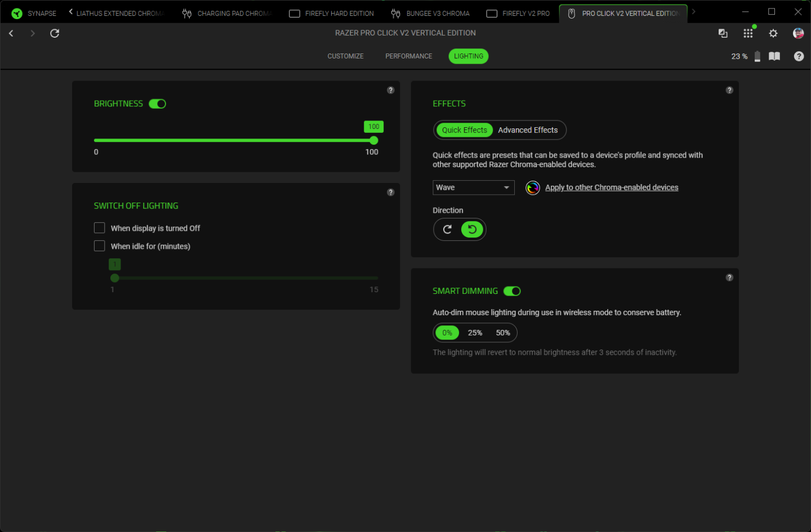Switch to the Liathus Extended Chroma tab
Viewport: 811px width, 532px height.
tap(120, 14)
